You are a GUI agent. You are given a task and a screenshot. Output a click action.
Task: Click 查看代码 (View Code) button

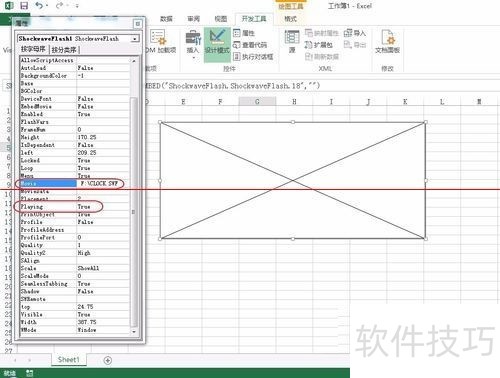coord(250,45)
